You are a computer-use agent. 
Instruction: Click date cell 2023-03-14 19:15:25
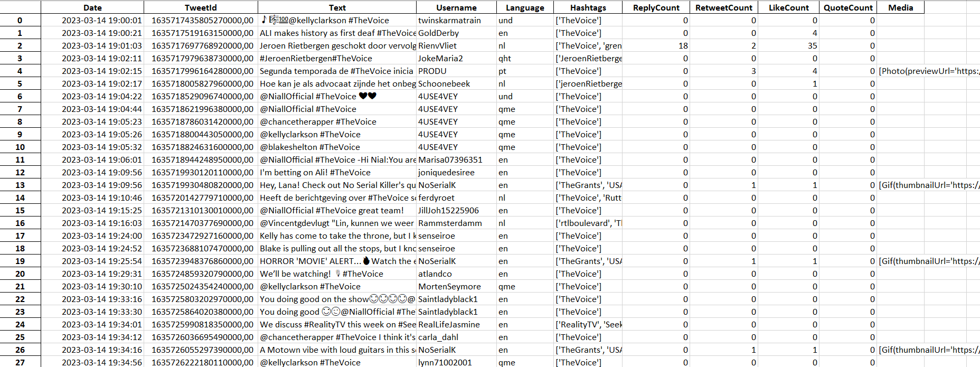point(92,210)
